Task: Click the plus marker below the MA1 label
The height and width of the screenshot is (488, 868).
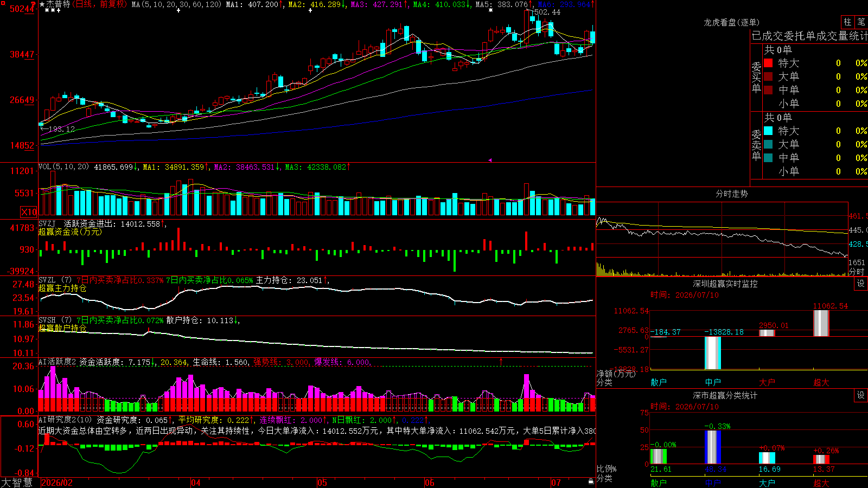Action: tap(178, 10)
